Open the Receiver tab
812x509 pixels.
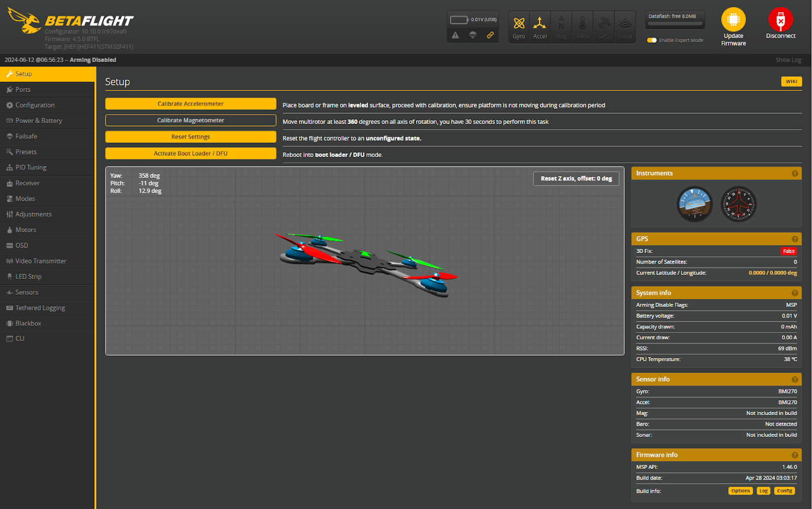[x=47, y=183]
